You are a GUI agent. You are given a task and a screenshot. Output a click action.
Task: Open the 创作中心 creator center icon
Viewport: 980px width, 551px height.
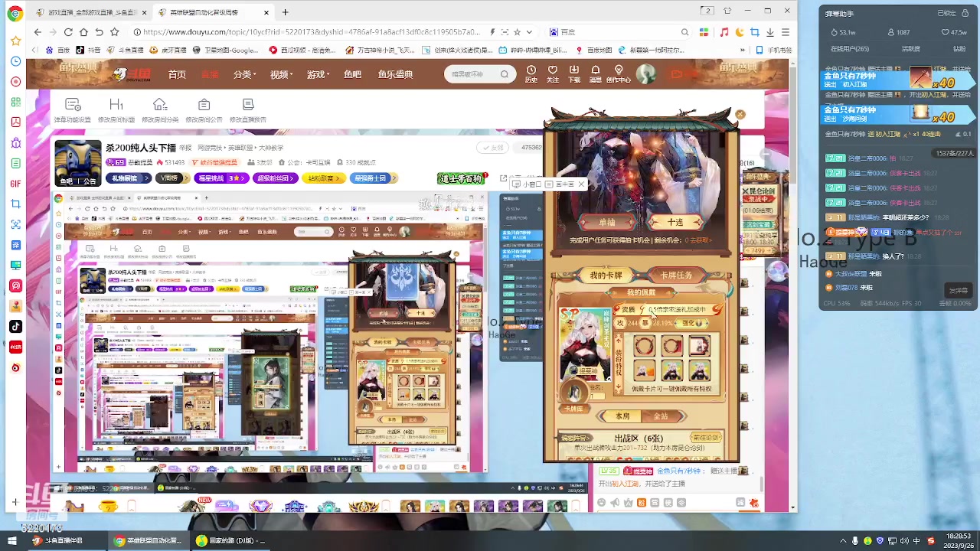pyautogui.click(x=619, y=73)
